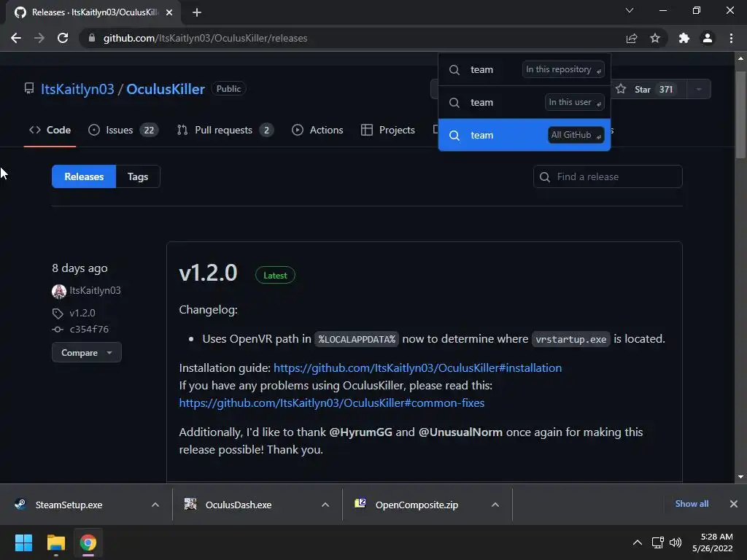
Task: Click the browser forward arrow
Action: pyautogui.click(x=39, y=38)
